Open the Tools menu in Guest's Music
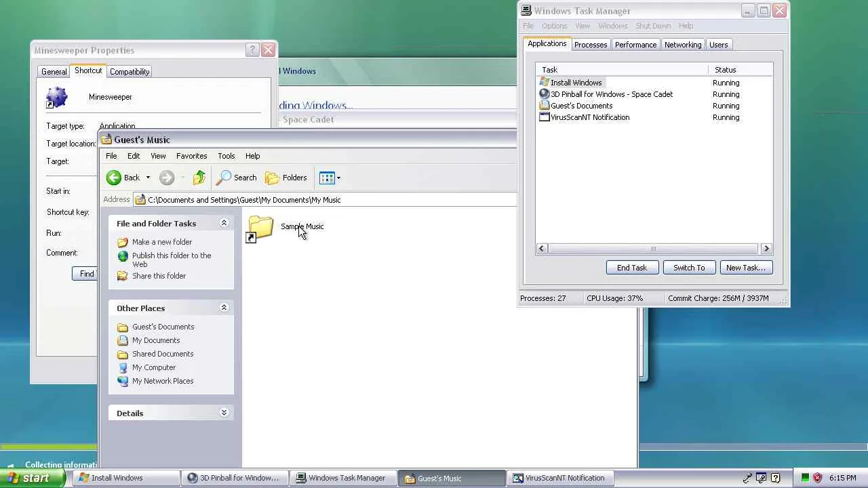 point(226,156)
